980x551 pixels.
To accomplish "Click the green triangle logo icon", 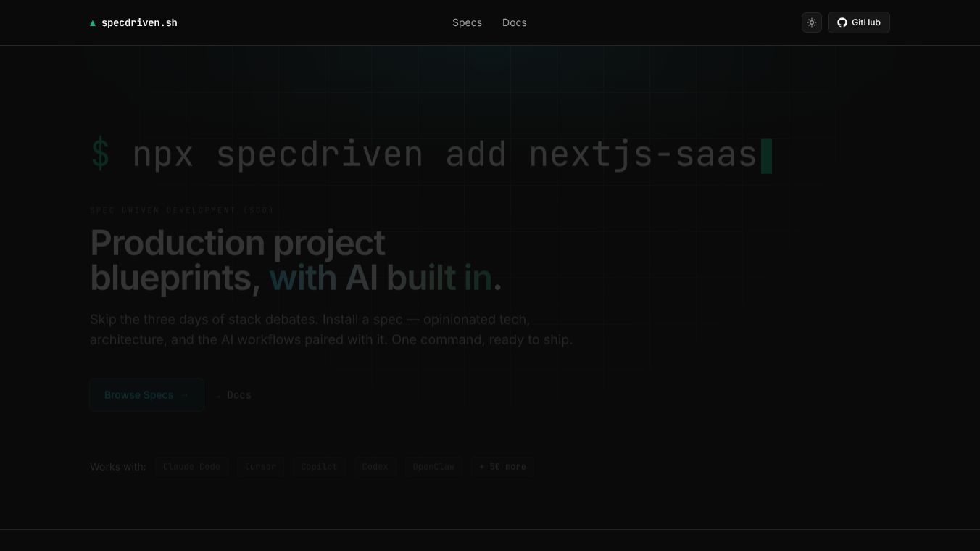I will click(93, 23).
